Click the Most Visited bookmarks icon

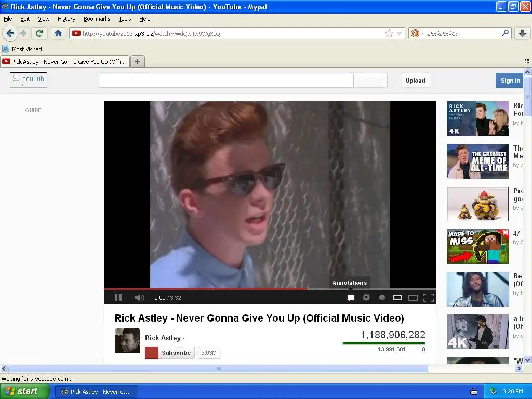tap(6, 49)
